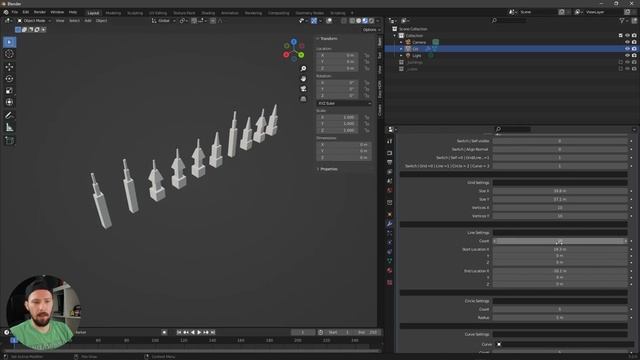Screen dimensions: 640x360
Task: Switch to the Shading workspace tab
Action: [x=208, y=13]
